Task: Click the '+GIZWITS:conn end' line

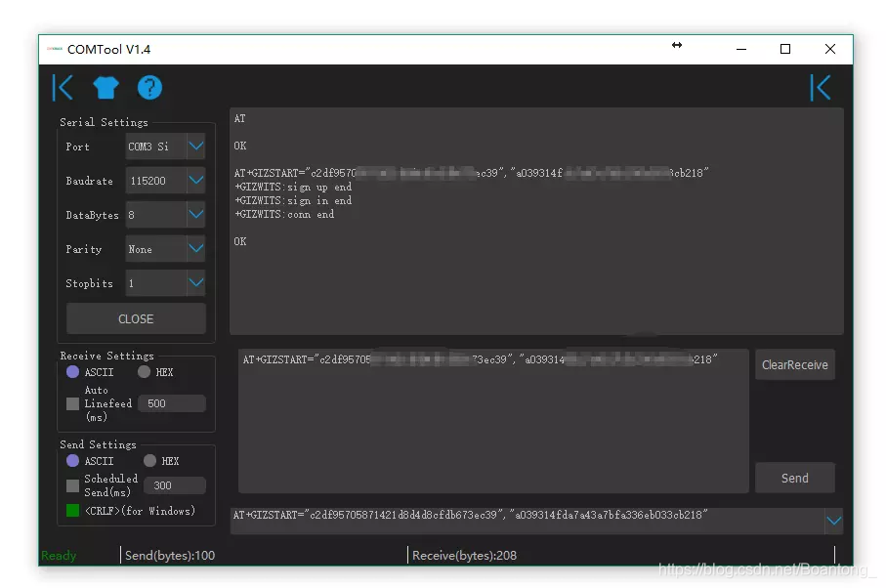Action: click(x=284, y=214)
